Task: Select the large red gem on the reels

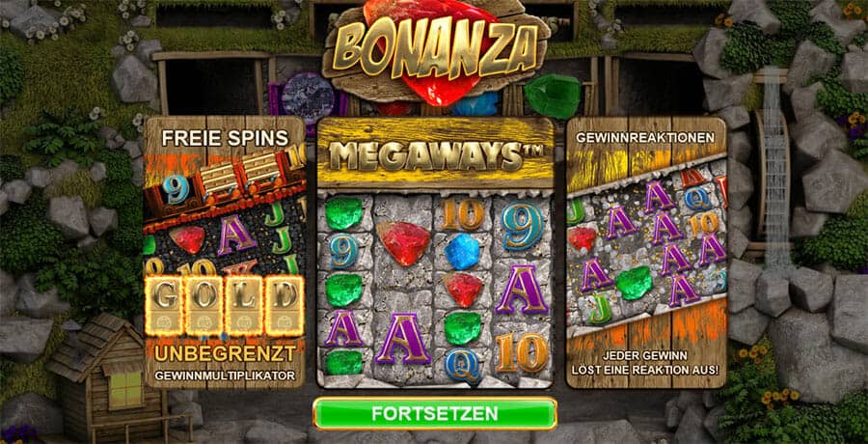Action: 404,243
